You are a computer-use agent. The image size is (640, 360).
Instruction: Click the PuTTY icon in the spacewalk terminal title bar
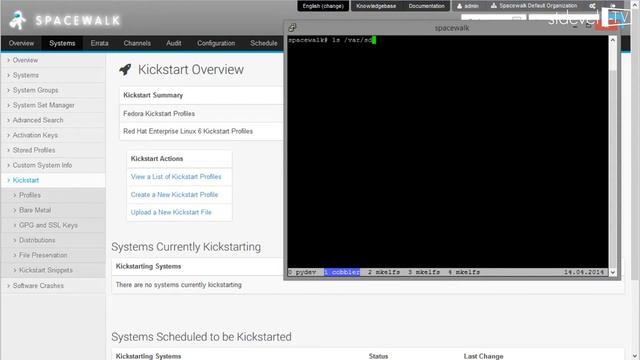[292, 28]
